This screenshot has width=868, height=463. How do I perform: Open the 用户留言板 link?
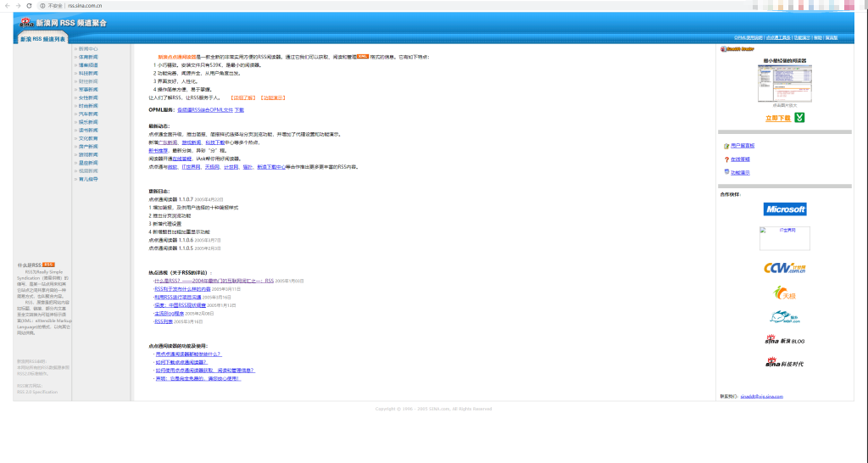tap(743, 146)
